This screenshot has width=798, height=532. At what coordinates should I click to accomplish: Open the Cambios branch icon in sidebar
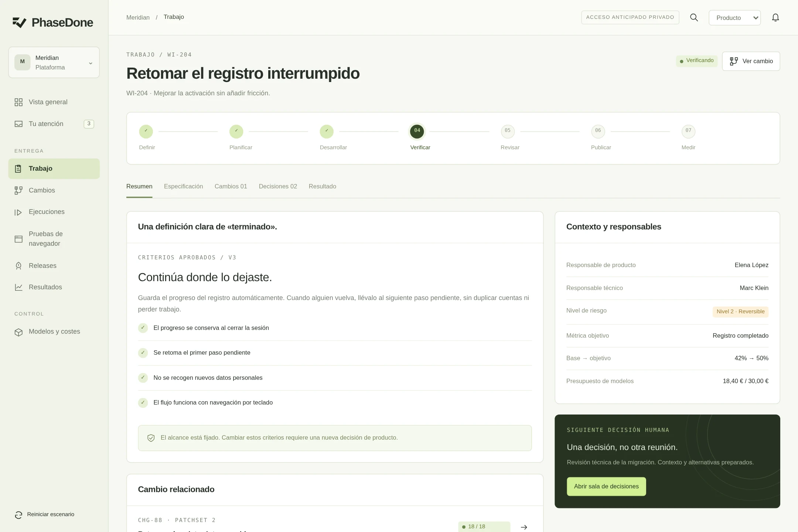coord(18,191)
